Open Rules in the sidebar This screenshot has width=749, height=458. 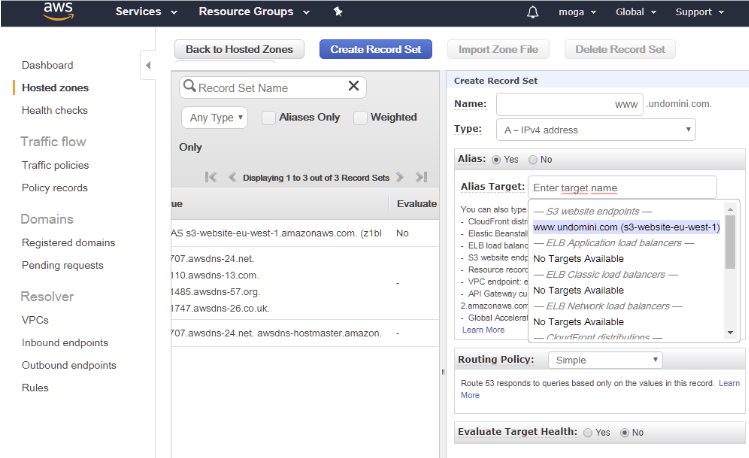[x=35, y=388]
